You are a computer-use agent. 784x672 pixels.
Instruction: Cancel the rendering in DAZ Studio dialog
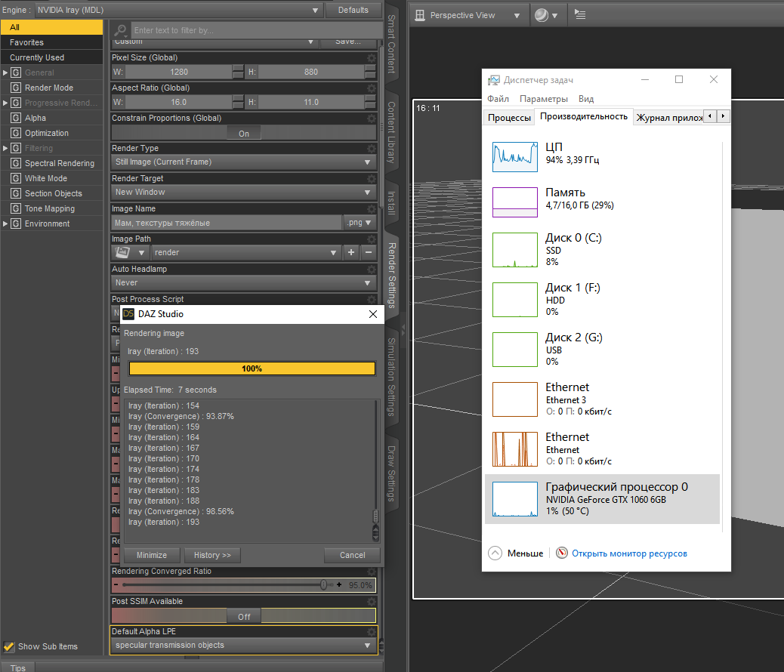(351, 555)
